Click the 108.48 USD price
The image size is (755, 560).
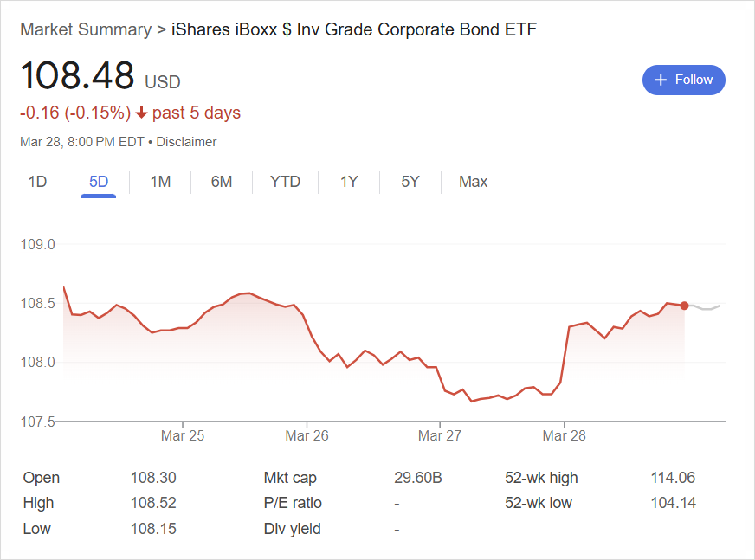click(100, 76)
